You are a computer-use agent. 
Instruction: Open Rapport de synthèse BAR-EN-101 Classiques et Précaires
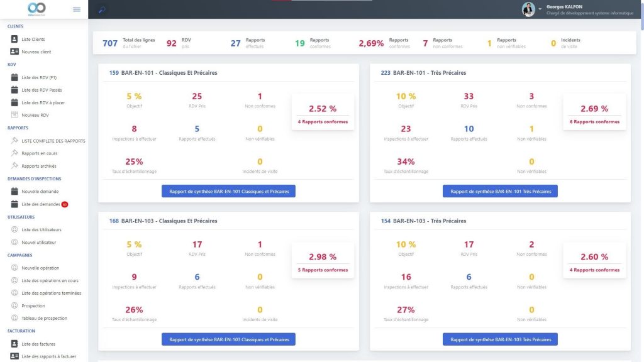(228, 191)
